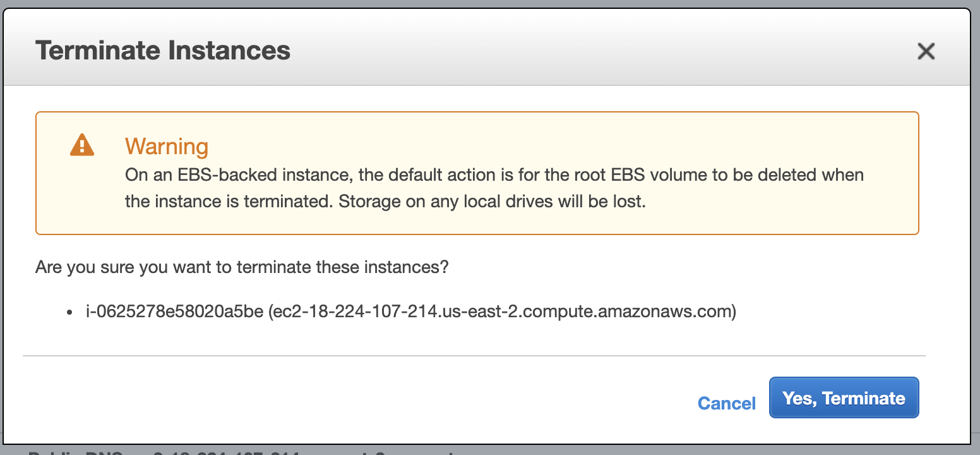Click the gray dialog header bar
Screen dimensions: 980x455
pyautogui.click(x=486, y=48)
